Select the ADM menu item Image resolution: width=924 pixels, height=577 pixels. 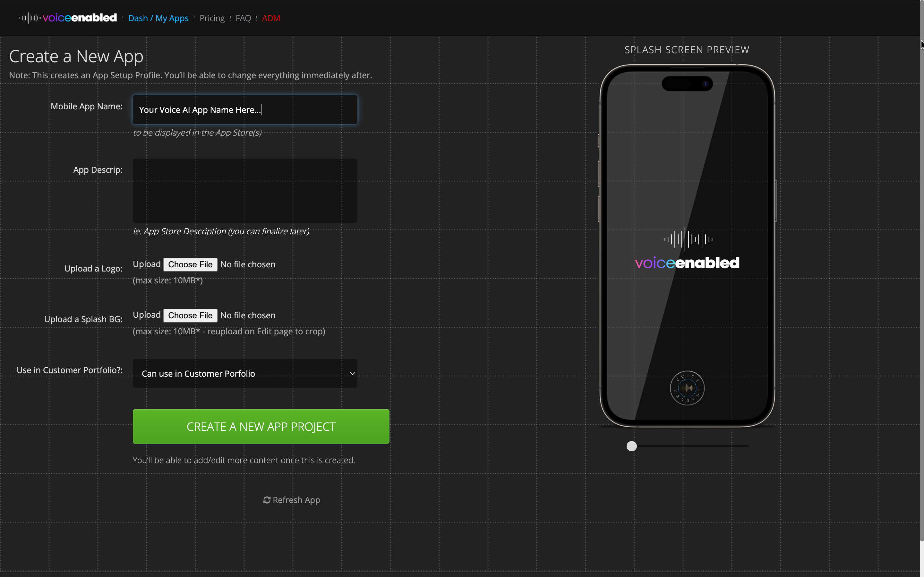tap(271, 18)
